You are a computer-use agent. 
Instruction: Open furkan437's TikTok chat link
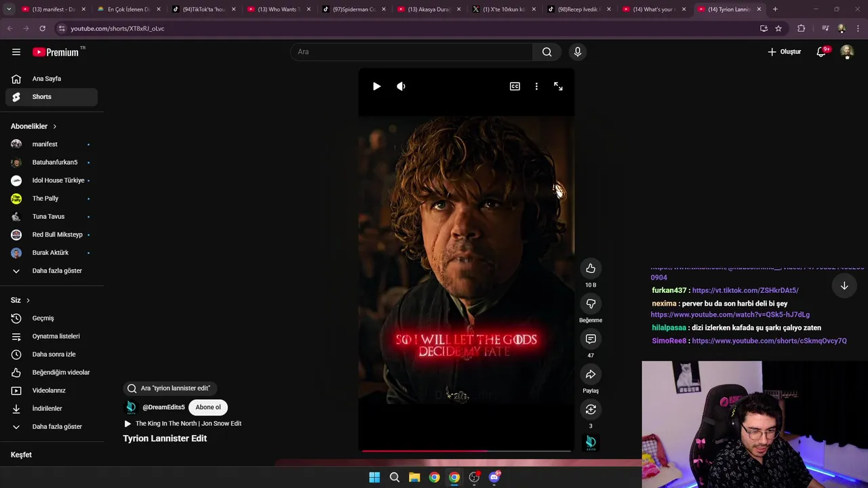point(745,290)
